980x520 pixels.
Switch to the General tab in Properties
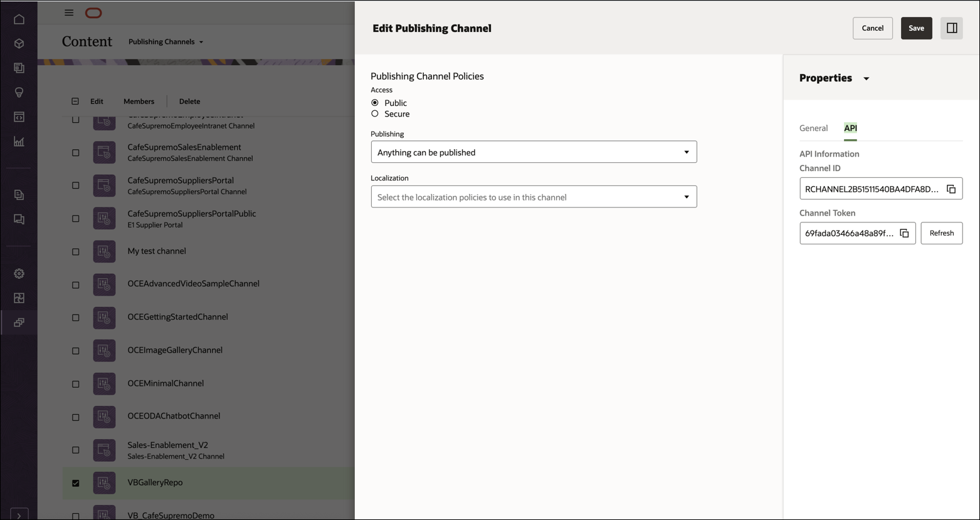click(x=813, y=128)
